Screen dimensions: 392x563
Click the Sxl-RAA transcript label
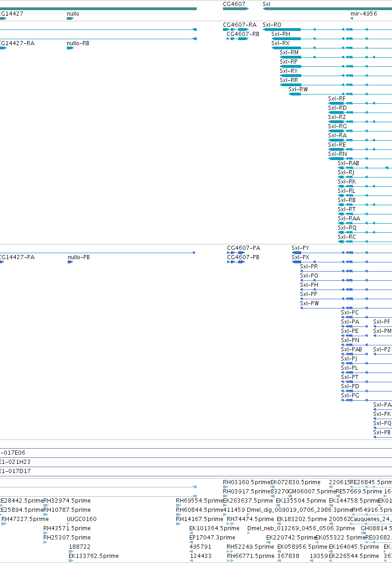pos(349,219)
